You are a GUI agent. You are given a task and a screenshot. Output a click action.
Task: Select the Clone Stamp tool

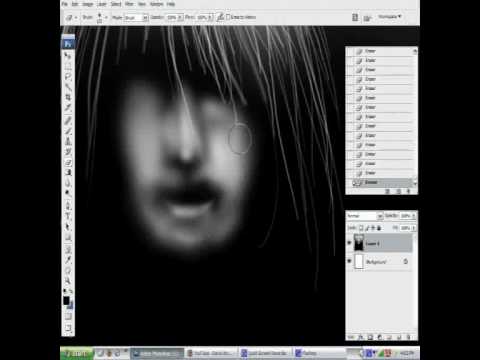68,141
